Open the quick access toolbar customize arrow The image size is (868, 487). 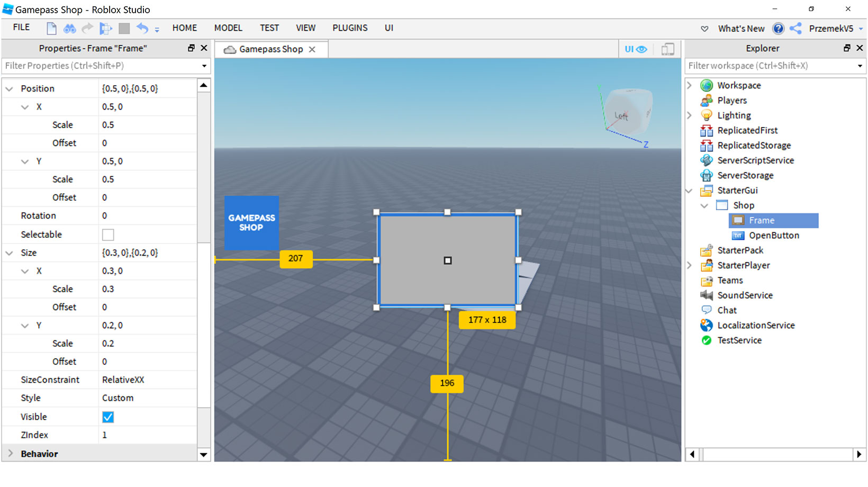point(157,30)
